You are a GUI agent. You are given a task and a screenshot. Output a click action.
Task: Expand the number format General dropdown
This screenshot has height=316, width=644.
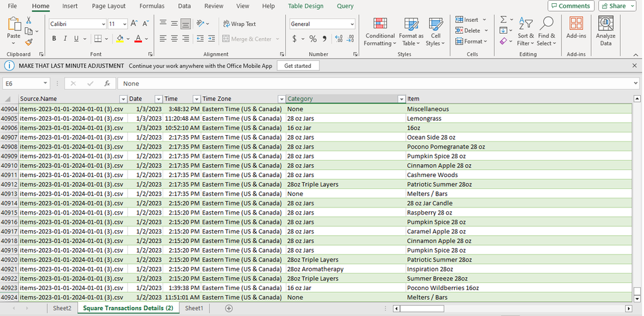click(352, 24)
